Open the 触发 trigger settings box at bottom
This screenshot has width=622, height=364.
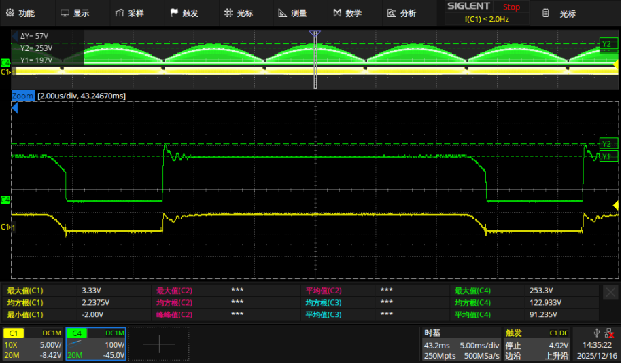click(537, 344)
